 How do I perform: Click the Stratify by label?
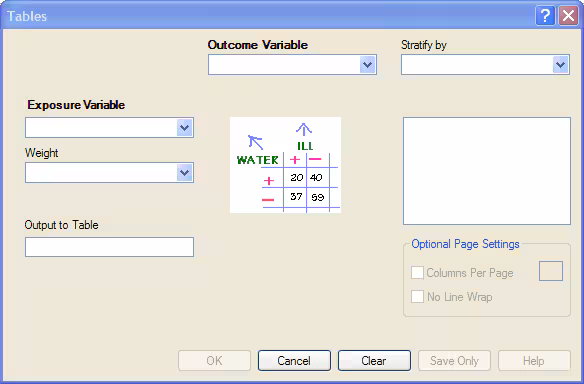[424, 45]
